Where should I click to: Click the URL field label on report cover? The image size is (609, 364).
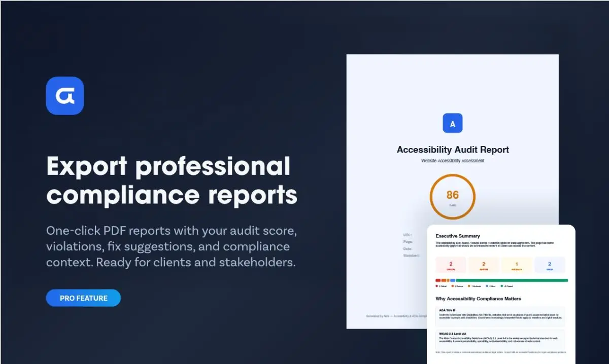[408, 235]
